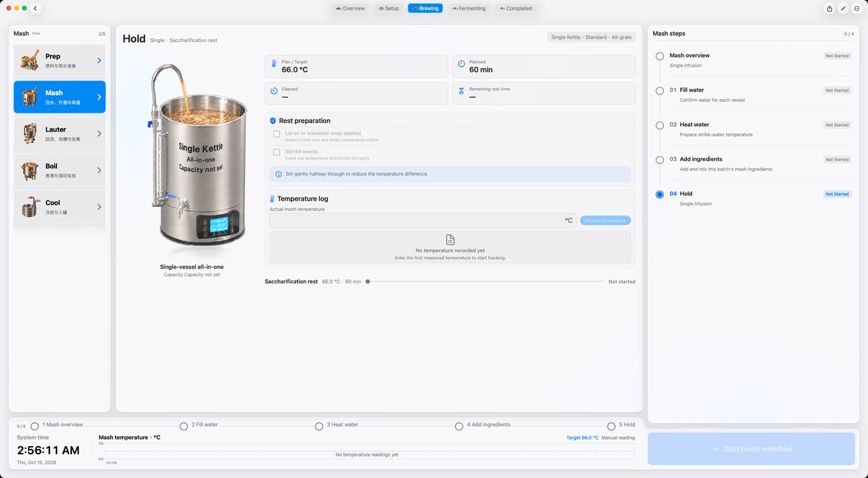Check Lid on or insulated wrap applied
The width and height of the screenshot is (868, 478).
click(x=277, y=134)
